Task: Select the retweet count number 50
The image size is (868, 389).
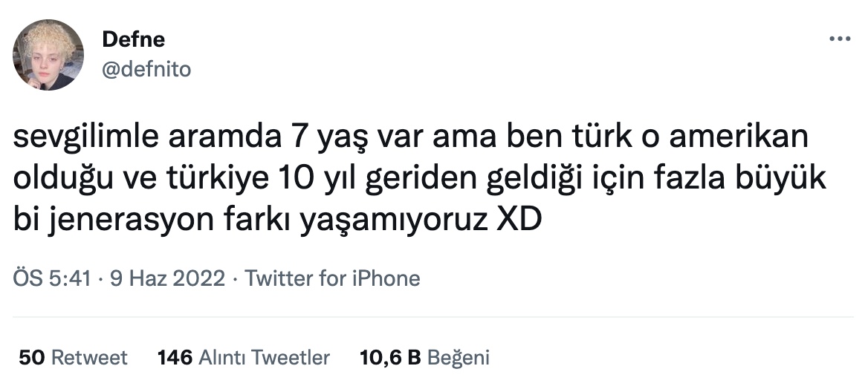Action: click(x=31, y=358)
